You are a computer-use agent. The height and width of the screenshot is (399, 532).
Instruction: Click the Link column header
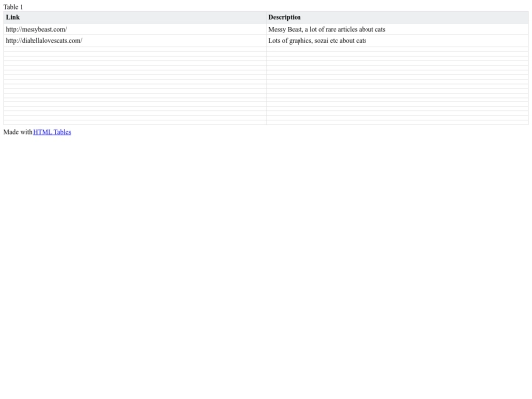135,18
